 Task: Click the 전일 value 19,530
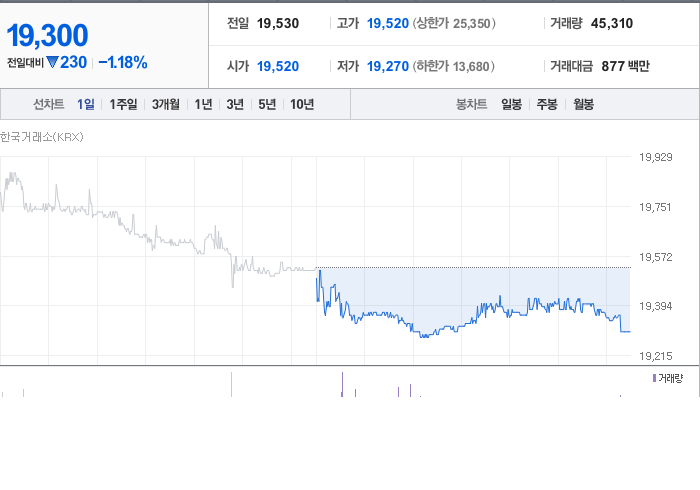(278, 24)
